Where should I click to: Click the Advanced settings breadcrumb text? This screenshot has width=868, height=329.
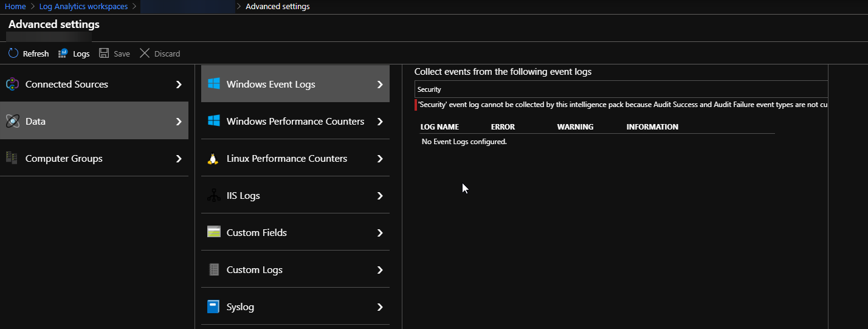click(x=277, y=6)
